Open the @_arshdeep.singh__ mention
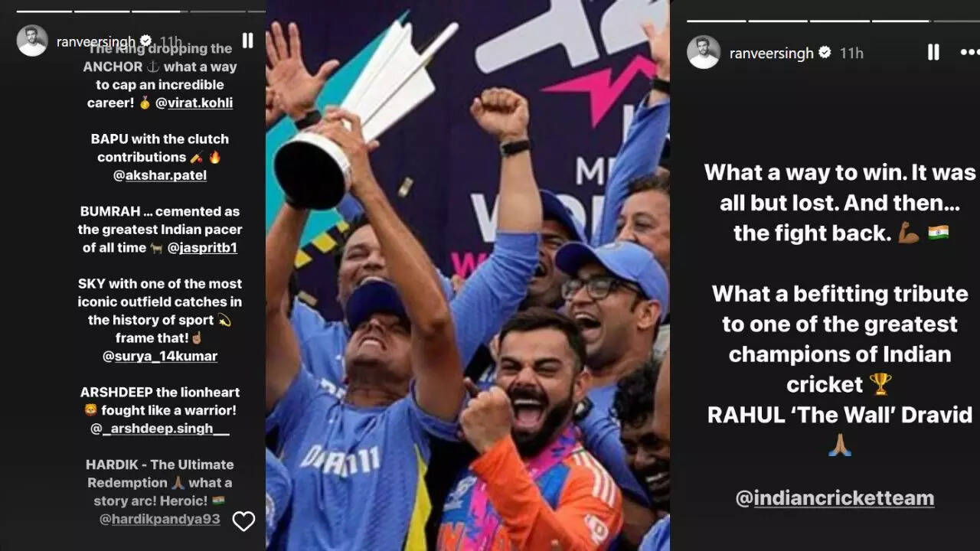 coord(159,428)
